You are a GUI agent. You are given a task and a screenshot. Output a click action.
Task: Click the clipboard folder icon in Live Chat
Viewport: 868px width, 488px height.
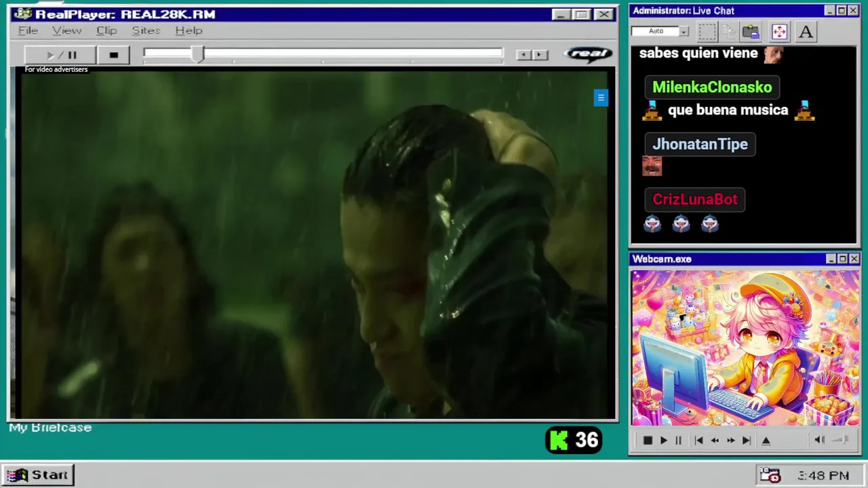[x=751, y=32]
